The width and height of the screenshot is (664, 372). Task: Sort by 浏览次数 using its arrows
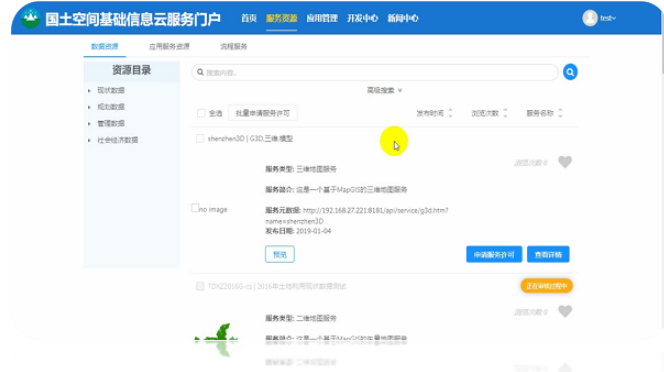(x=505, y=113)
